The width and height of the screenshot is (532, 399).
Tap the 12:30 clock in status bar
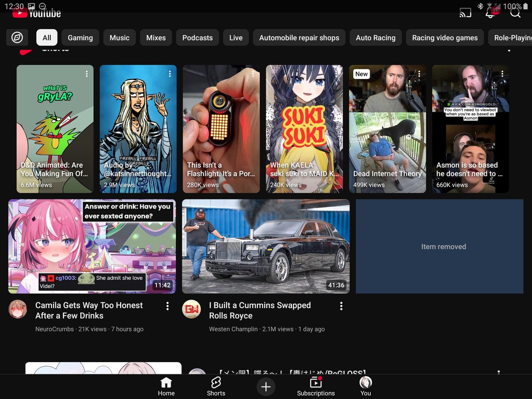[x=14, y=6]
